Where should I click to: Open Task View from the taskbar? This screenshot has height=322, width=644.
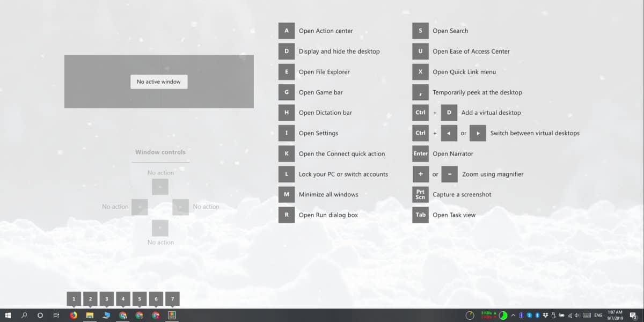pyautogui.click(x=56, y=316)
